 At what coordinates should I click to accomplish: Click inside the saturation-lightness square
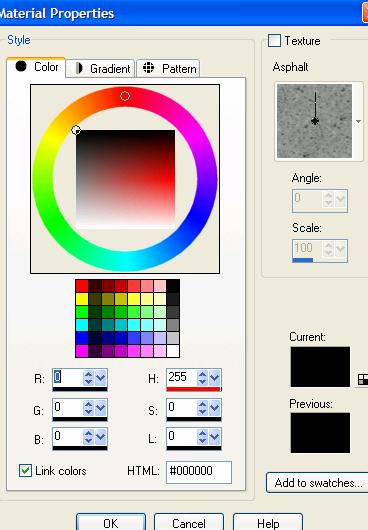coord(125,179)
